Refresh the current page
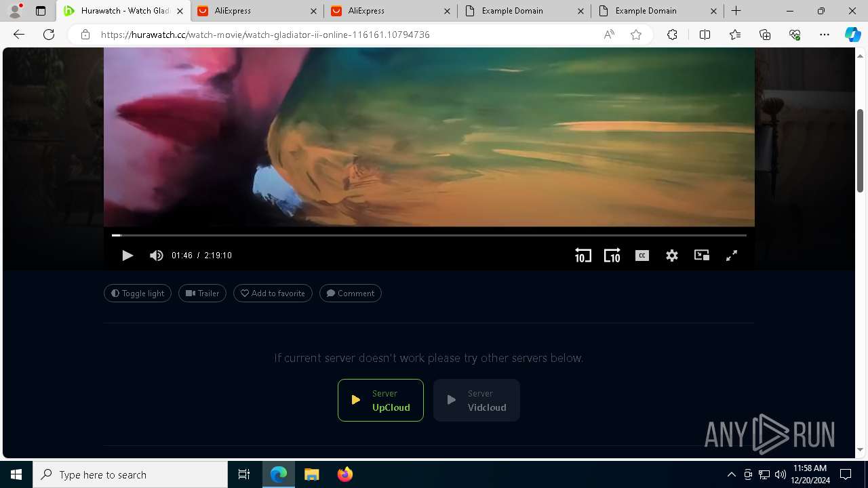Screen dimensions: 868x488 click(49, 35)
